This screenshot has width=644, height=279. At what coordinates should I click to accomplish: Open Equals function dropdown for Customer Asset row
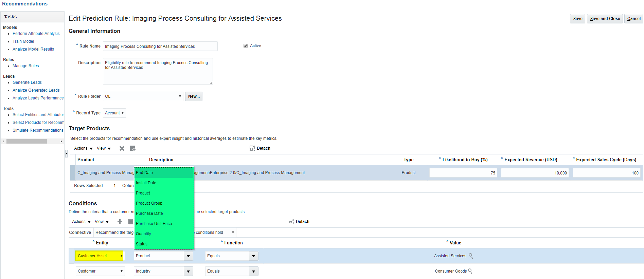(254, 256)
